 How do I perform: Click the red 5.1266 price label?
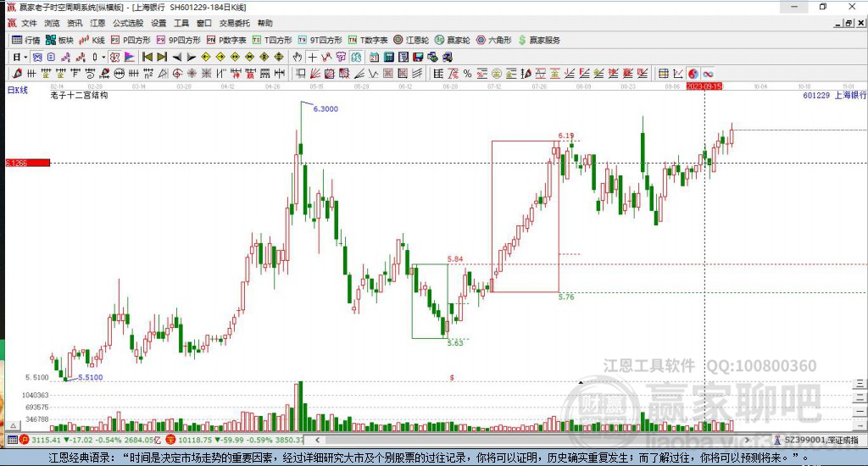(28, 163)
